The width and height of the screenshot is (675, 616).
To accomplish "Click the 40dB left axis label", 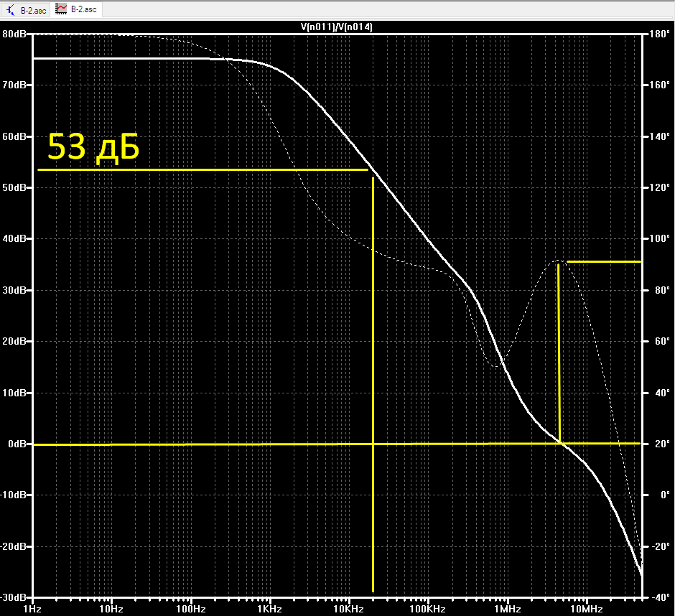I will tap(14, 238).
